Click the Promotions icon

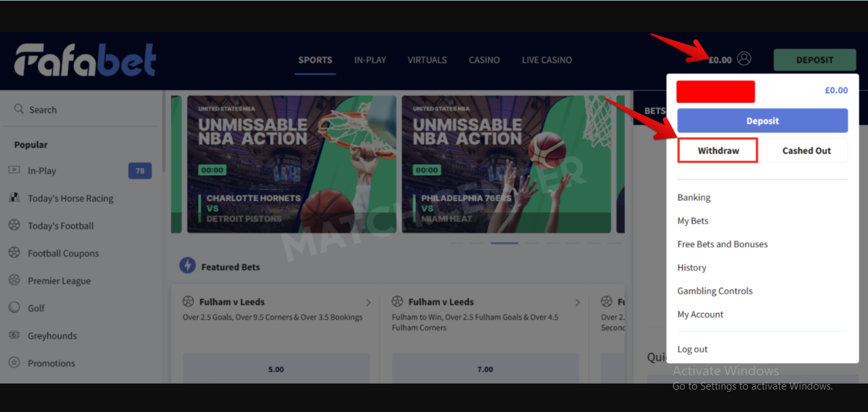[14, 362]
